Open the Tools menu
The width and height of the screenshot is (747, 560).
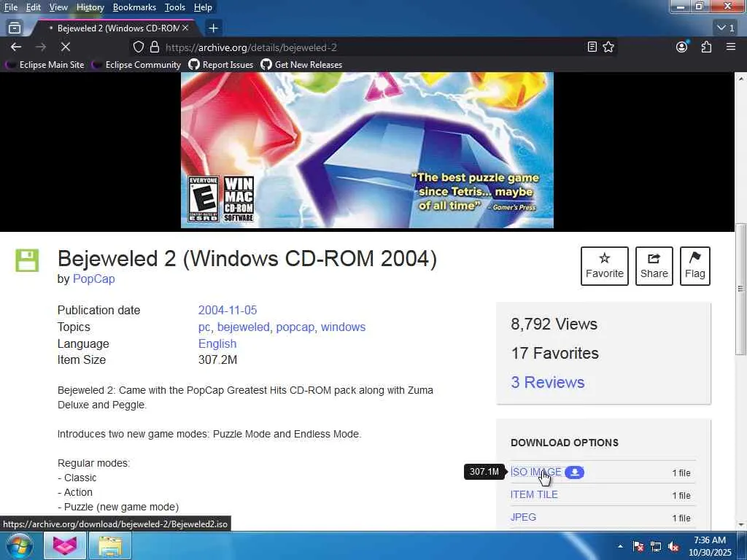point(175,7)
